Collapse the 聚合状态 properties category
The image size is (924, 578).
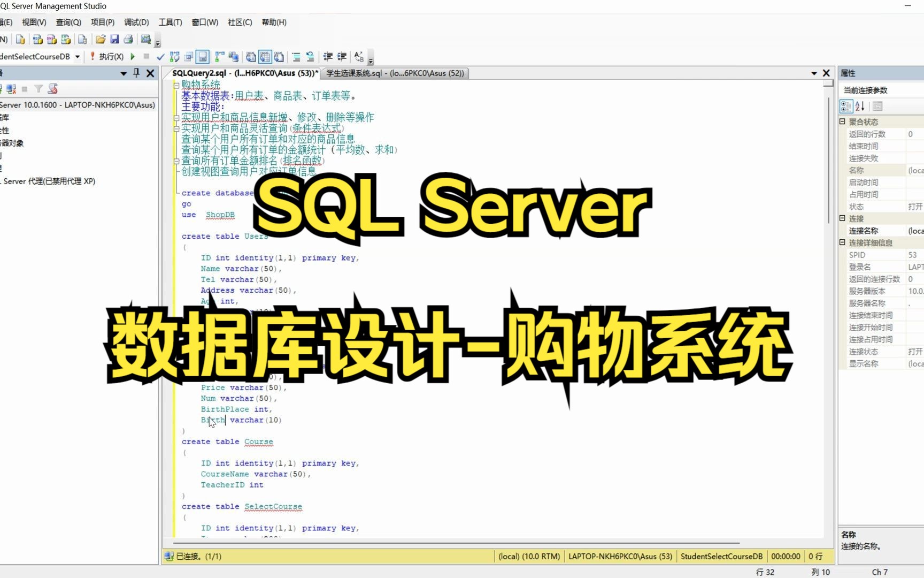click(x=842, y=122)
